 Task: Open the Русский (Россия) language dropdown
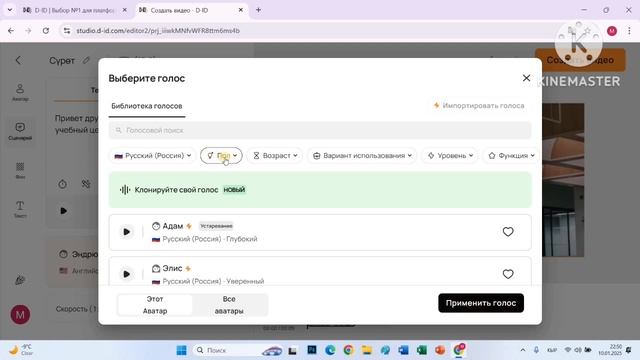153,156
